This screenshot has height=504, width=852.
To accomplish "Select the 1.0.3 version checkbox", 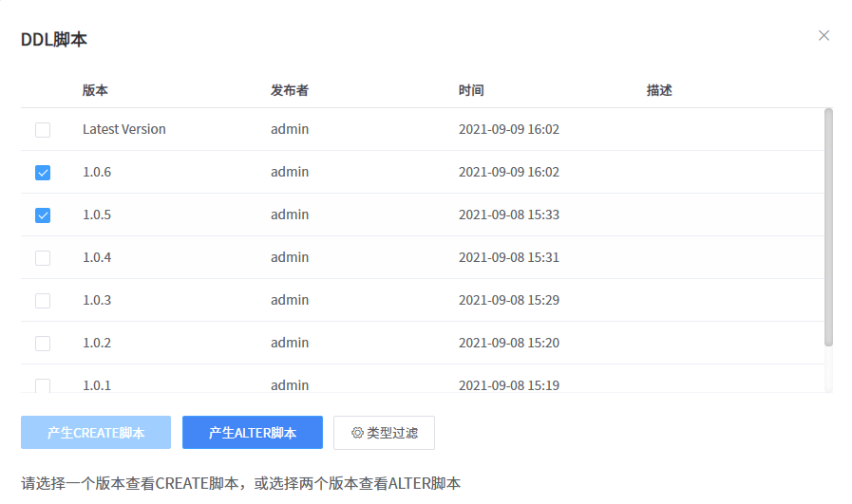I will (43, 301).
